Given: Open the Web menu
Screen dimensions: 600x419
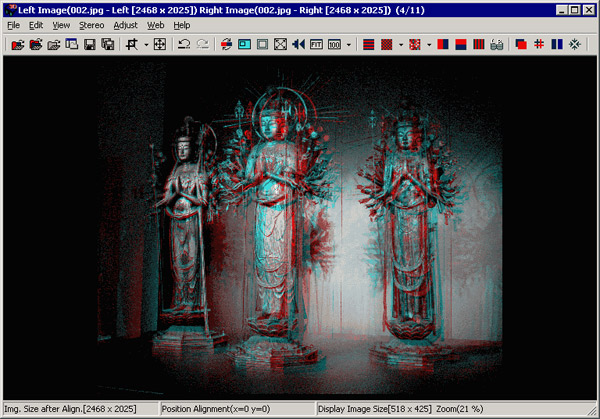Looking at the screenshot, I should 155,25.
